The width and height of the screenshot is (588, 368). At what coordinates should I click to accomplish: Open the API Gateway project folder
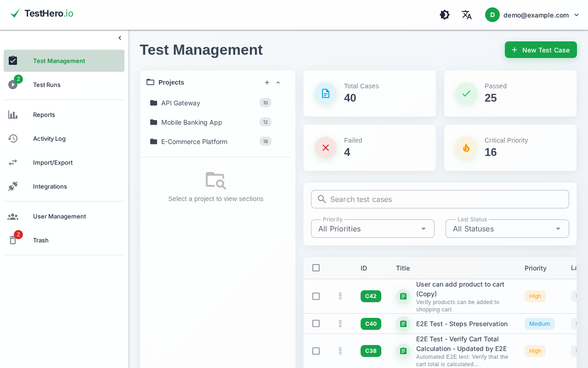click(x=211, y=103)
